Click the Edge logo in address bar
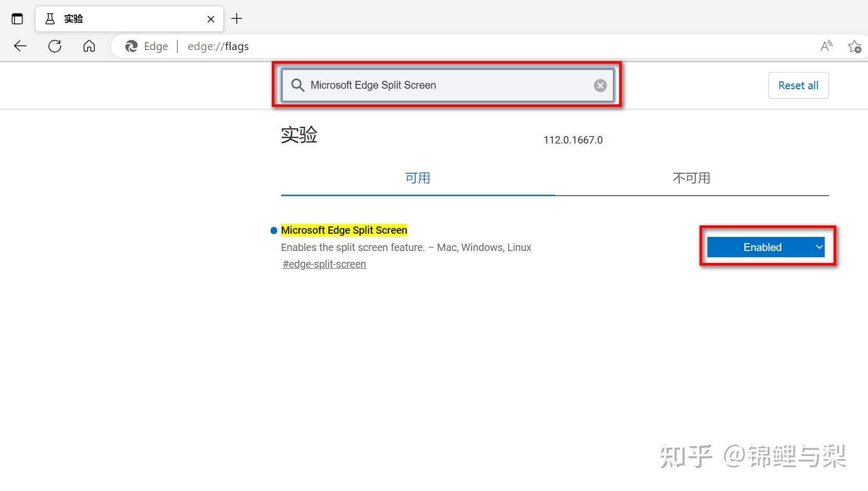The width and height of the screenshot is (868, 491). pyautogui.click(x=131, y=46)
